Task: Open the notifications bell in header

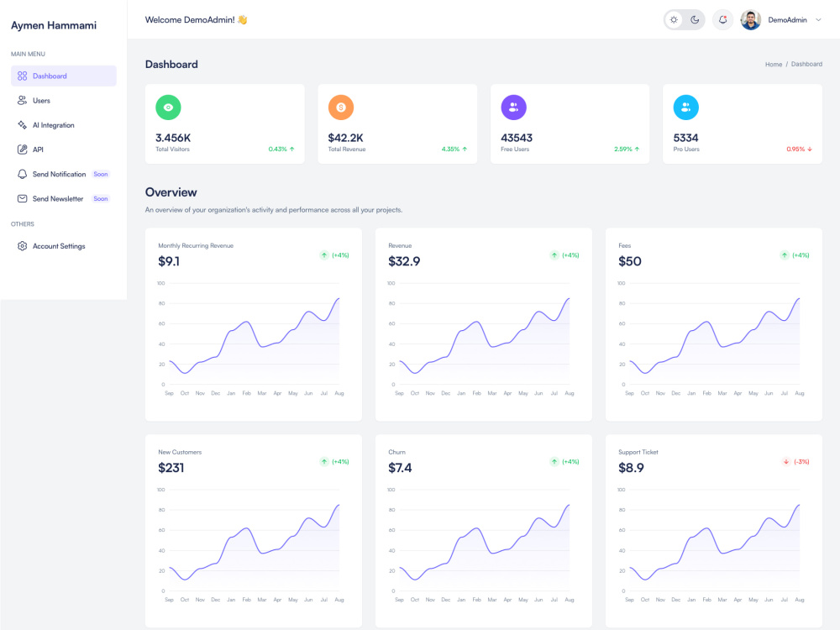Action: [x=722, y=20]
